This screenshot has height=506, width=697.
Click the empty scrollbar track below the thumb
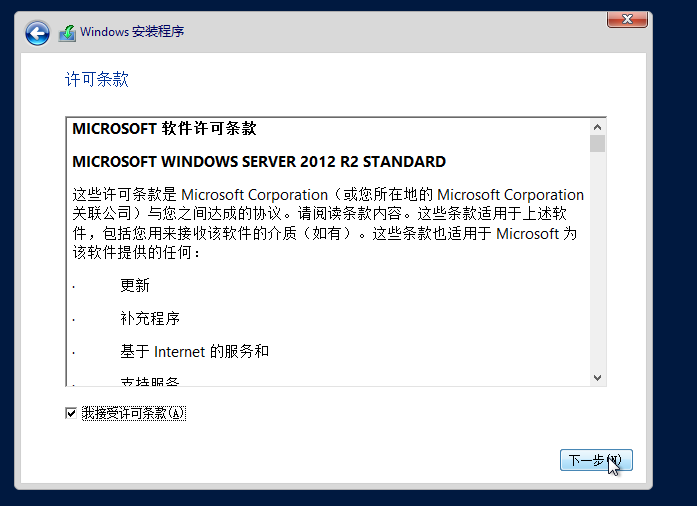point(597,260)
